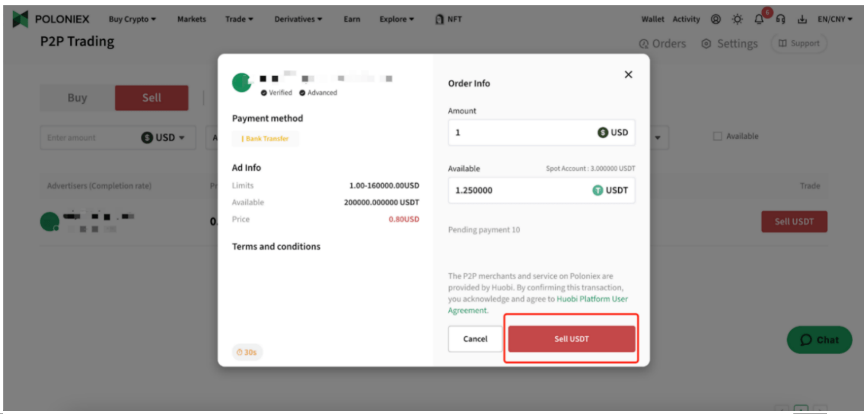This screenshot has width=868, height=414.
Task: Open P2P Settings gear
Action: click(x=729, y=44)
